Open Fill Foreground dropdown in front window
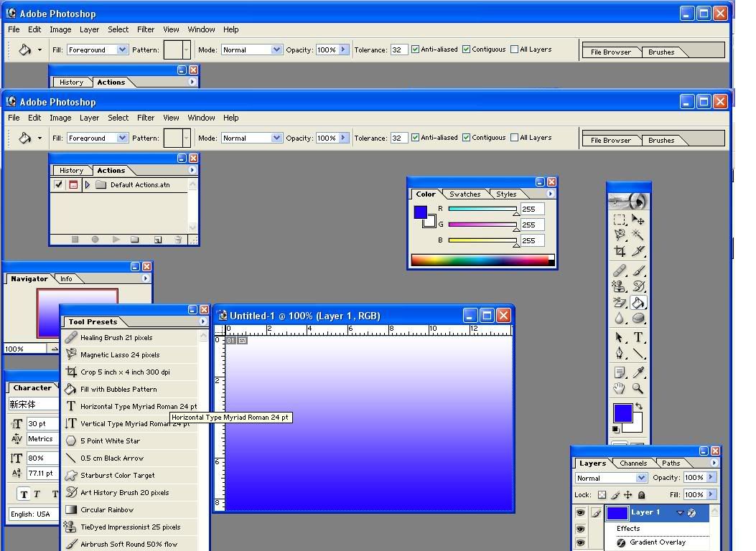The height and width of the screenshot is (551, 756). [123, 138]
